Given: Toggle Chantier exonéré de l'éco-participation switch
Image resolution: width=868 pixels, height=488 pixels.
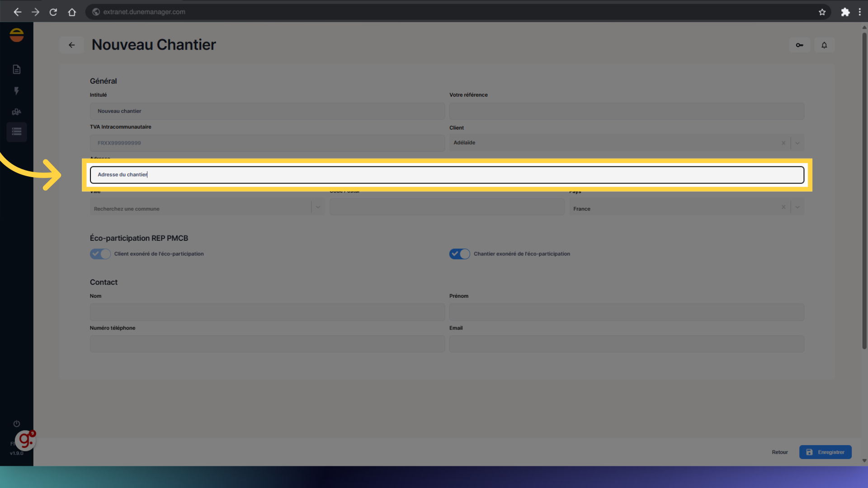Looking at the screenshot, I should 459,254.
